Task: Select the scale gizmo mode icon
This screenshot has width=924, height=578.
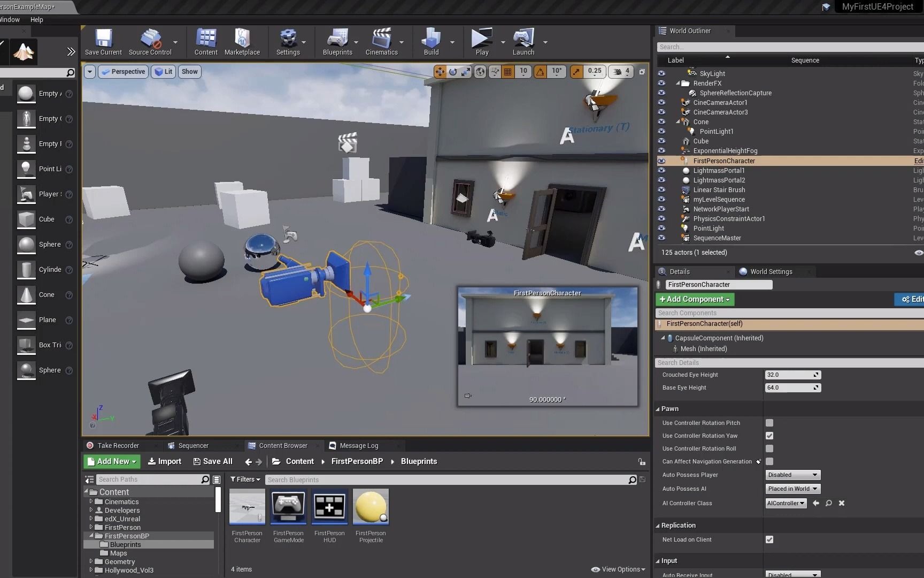Action: pos(466,72)
